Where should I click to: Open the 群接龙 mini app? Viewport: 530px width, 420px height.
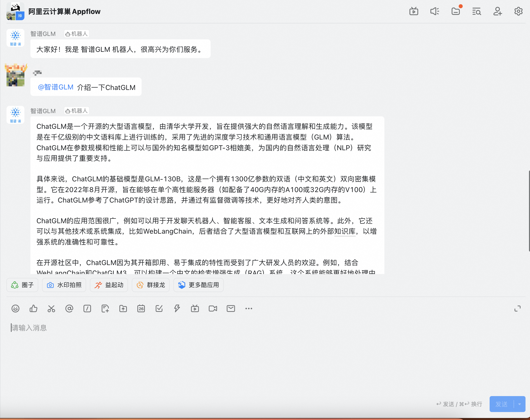click(x=151, y=285)
